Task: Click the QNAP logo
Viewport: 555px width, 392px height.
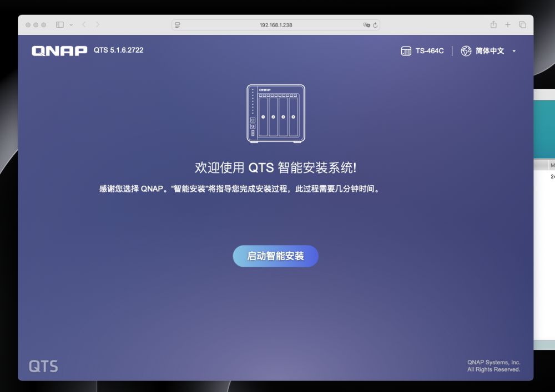Action: pyautogui.click(x=59, y=50)
